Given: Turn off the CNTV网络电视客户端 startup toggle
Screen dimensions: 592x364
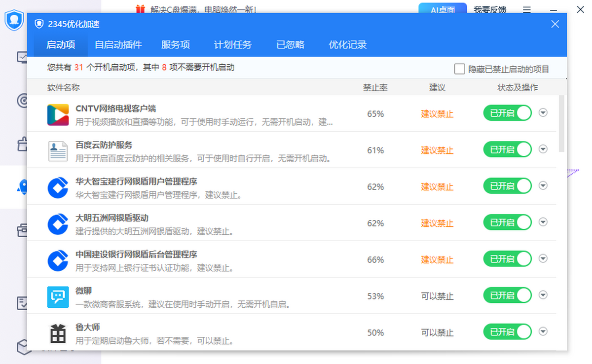Looking at the screenshot, I should [x=507, y=113].
